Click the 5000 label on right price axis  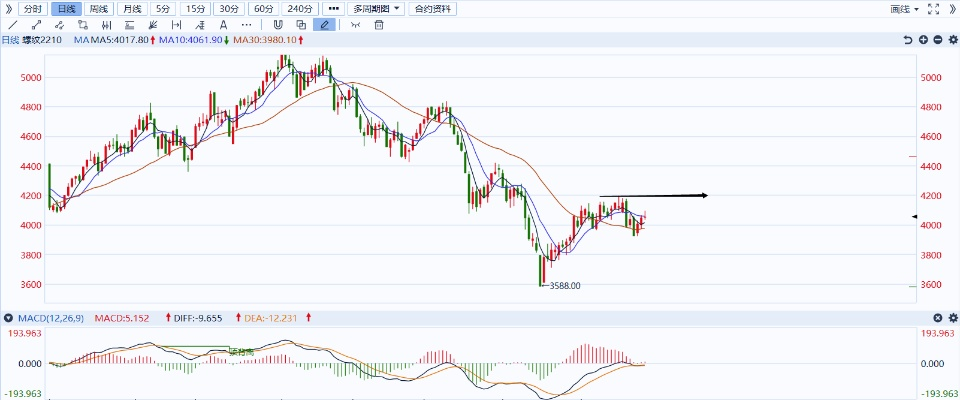click(x=929, y=78)
